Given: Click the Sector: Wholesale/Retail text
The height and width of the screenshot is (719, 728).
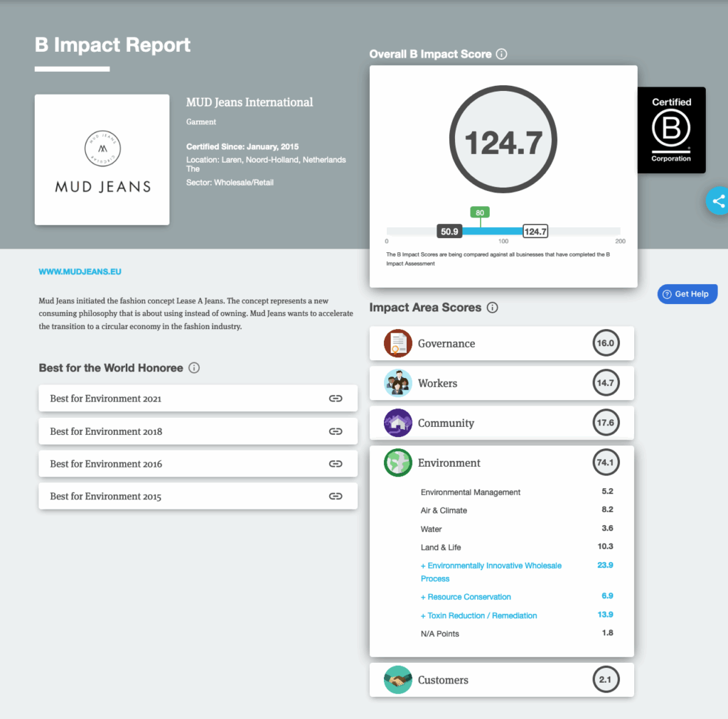Looking at the screenshot, I should pos(230,183).
